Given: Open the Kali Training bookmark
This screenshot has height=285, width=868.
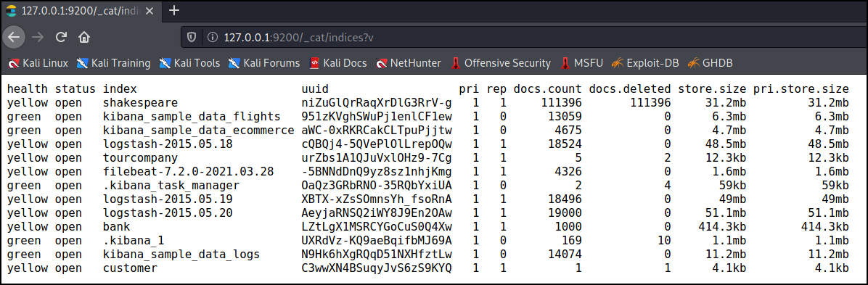Looking at the screenshot, I should (x=113, y=63).
